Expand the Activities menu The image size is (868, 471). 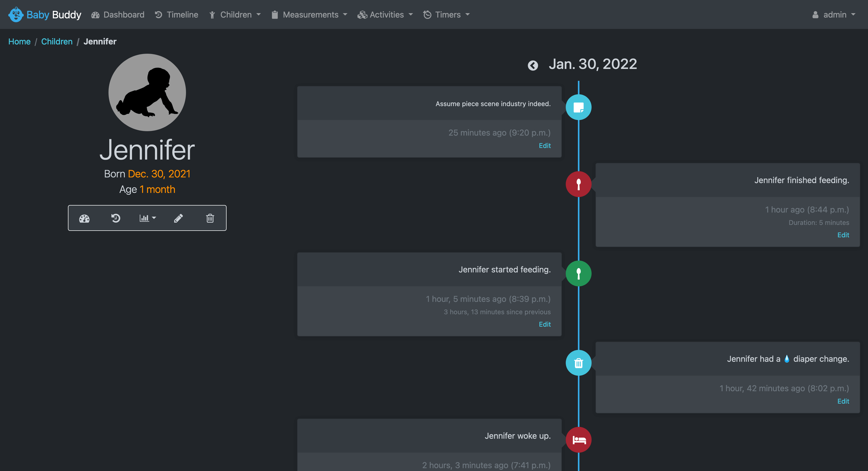click(385, 14)
